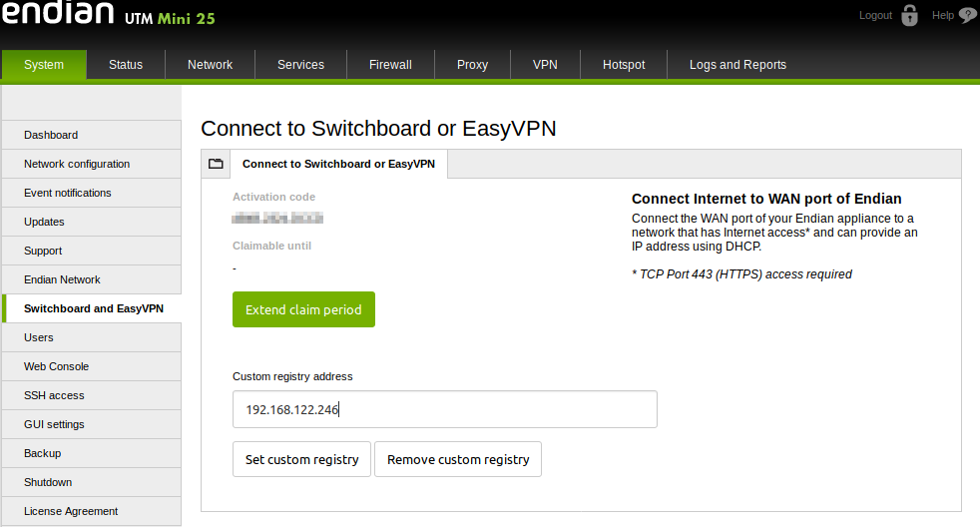
Task: Click the folder icon beside the tab
Action: [x=216, y=164]
